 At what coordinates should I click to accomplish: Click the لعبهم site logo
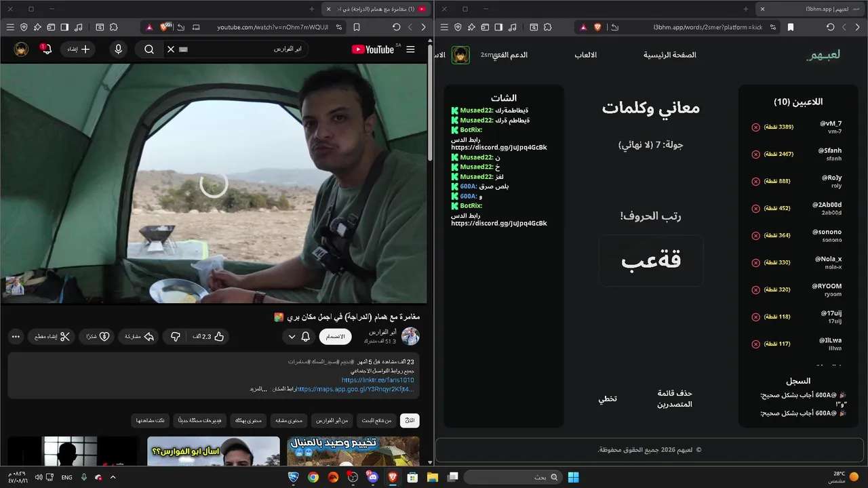(823, 55)
